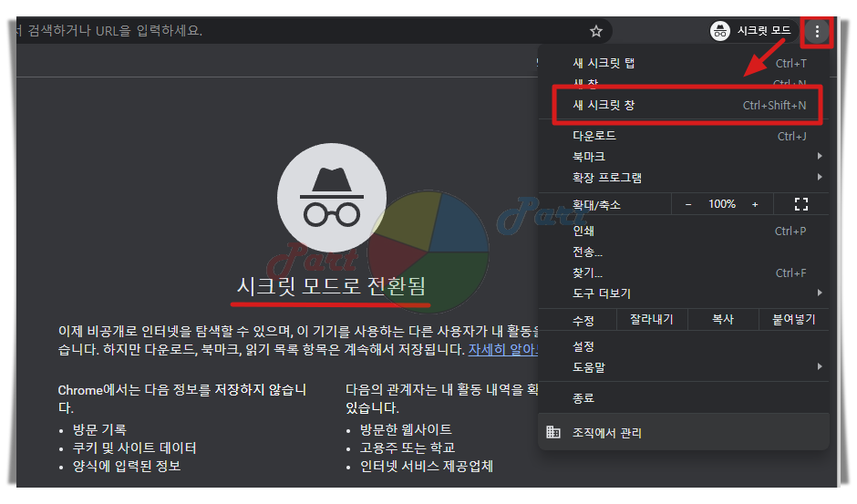The width and height of the screenshot is (857, 504).
Task: Open 설정 from the menu
Action: pyautogui.click(x=683, y=346)
